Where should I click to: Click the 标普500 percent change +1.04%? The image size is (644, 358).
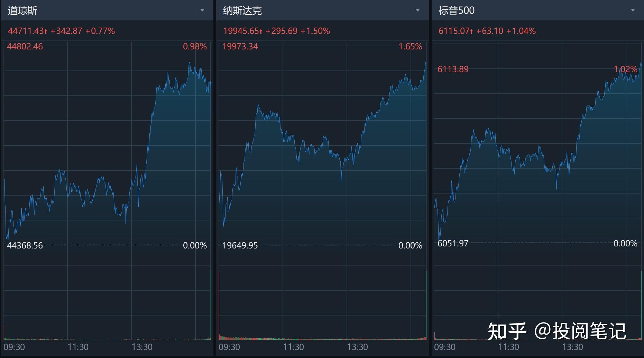click(521, 31)
